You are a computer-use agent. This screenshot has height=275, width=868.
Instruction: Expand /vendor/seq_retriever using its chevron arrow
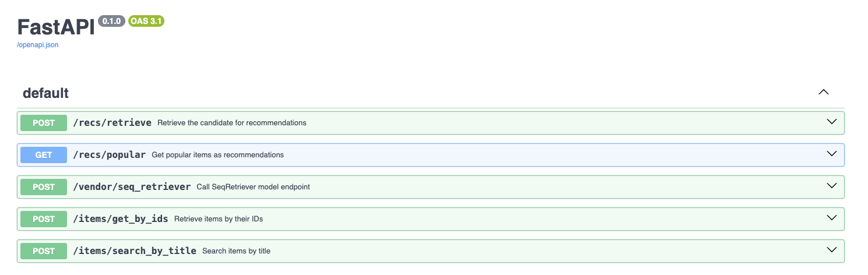click(x=832, y=186)
